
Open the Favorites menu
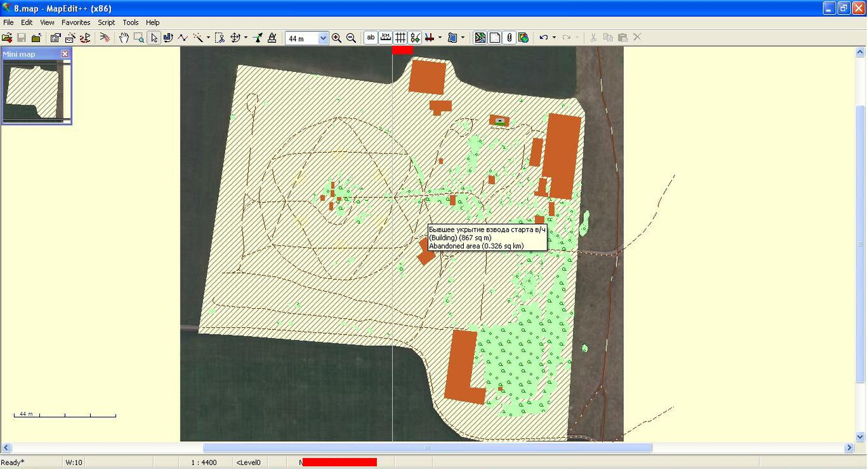click(76, 22)
